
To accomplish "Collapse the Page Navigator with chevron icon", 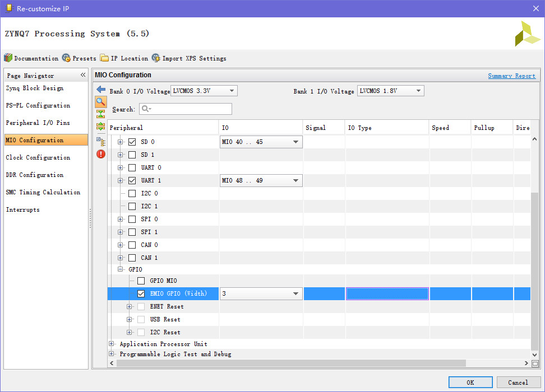I will [83, 75].
